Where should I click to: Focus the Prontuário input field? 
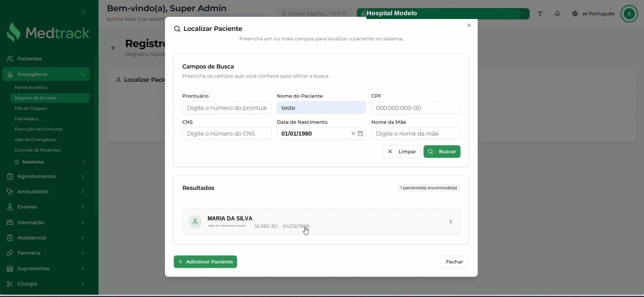pyautogui.click(x=227, y=108)
